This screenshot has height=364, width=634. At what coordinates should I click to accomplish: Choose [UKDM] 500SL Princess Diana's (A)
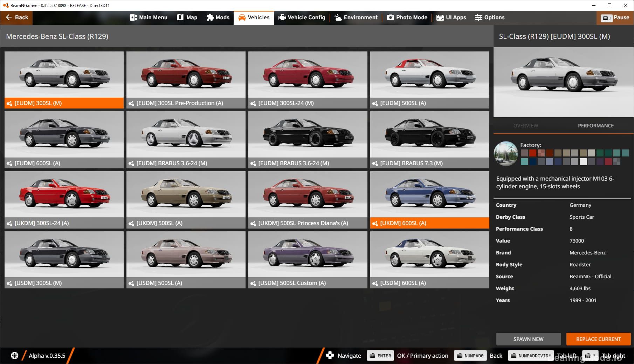pyautogui.click(x=308, y=200)
